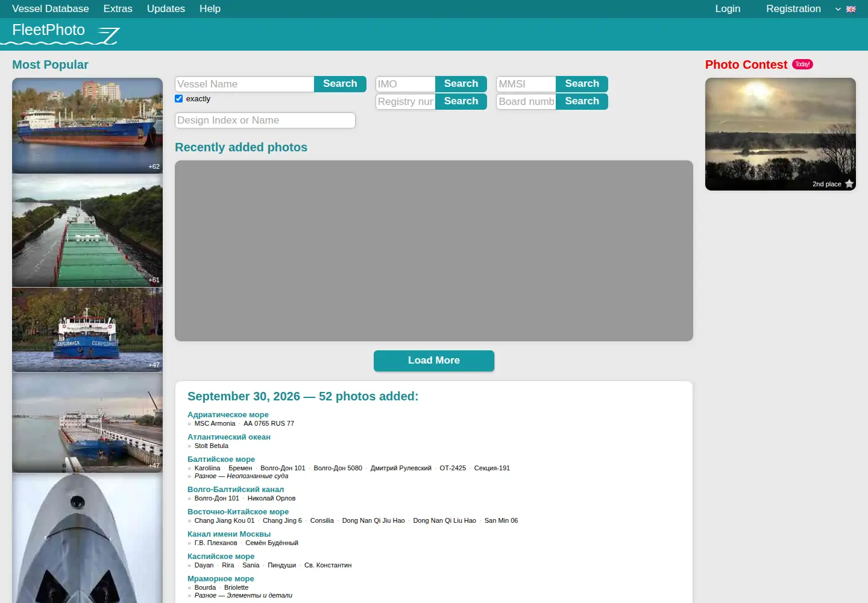
Task: Open the Help menu
Action: [x=210, y=9]
